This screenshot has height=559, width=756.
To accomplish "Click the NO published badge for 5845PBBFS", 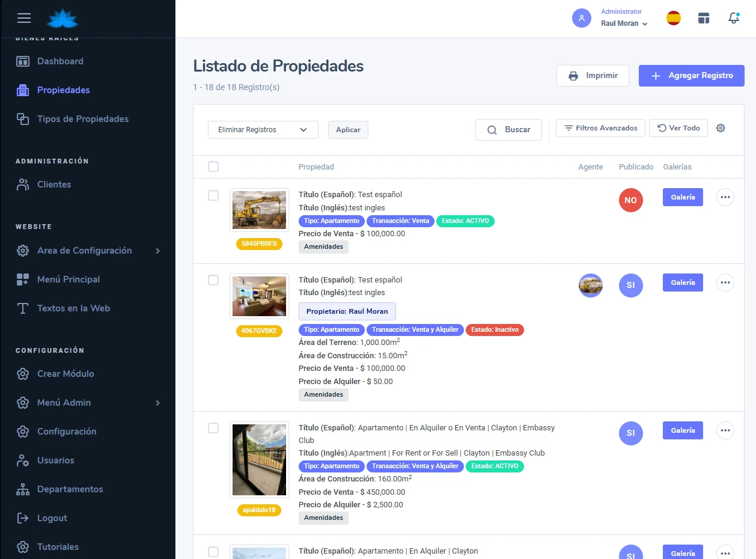I will click(x=631, y=200).
